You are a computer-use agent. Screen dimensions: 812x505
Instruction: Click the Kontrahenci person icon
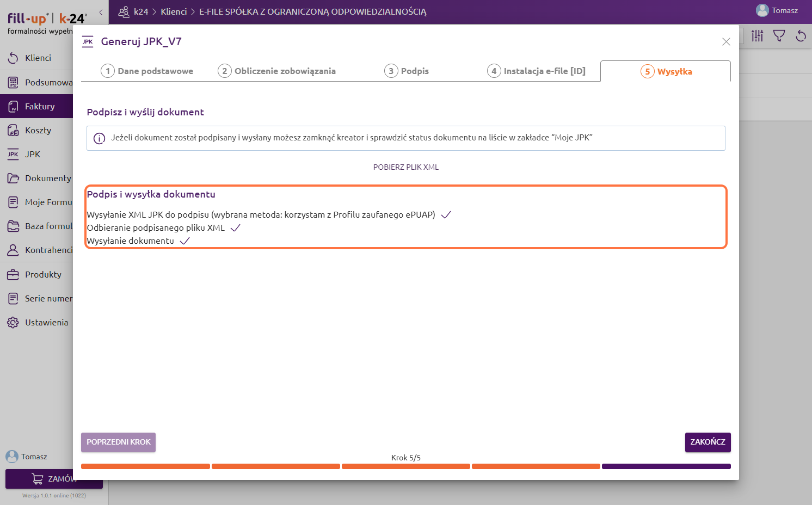pyautogui.click(x=13, y=250)
